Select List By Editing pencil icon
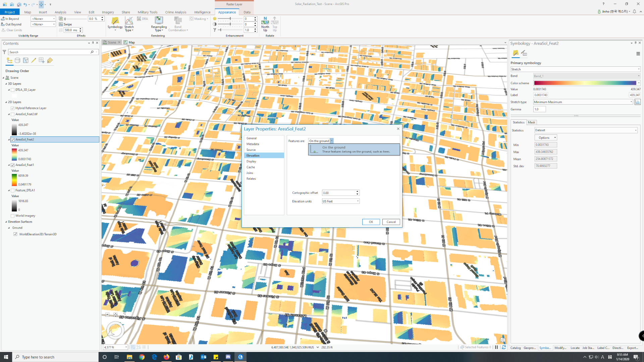The image size is (644, 362). click(34, 61)
